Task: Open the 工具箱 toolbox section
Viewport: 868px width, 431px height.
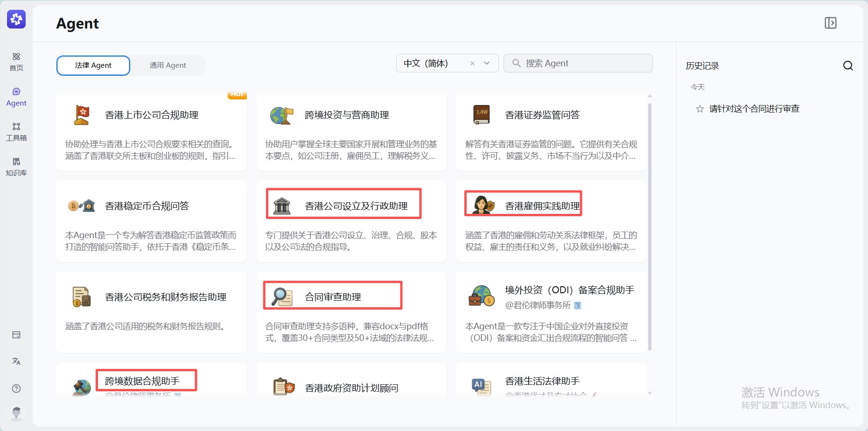Action: click(x=16, y=132)
